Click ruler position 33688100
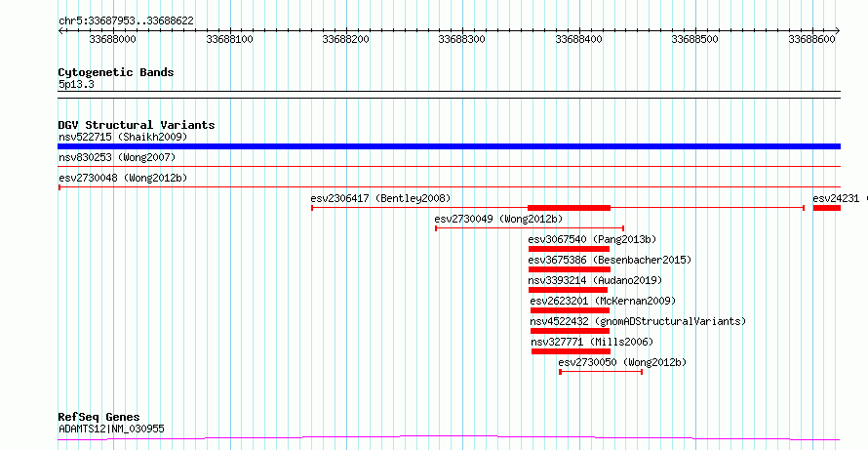The width and height of the screenshot is (868, 450). pyautogui.click(x=230, y=39)
